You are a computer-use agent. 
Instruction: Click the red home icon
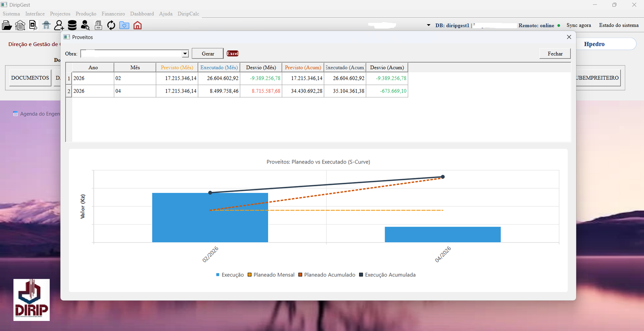[137, 25]
